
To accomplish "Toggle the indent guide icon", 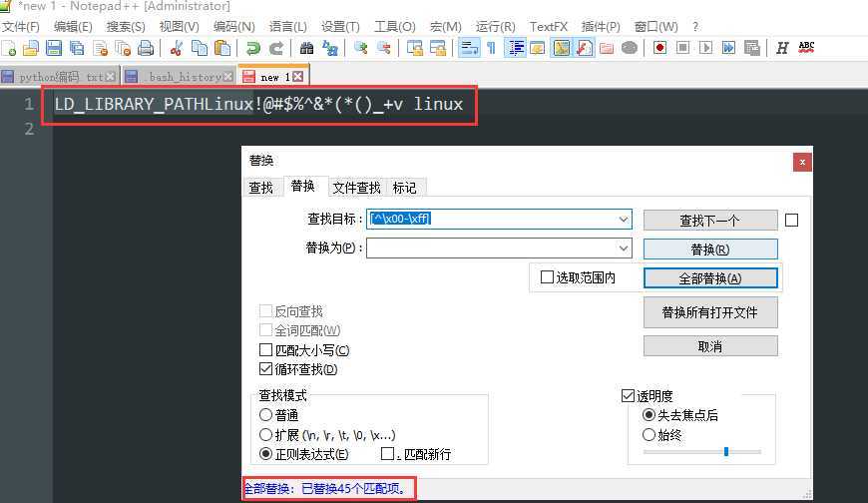I will pyautogui.click(x=516, y=48).
